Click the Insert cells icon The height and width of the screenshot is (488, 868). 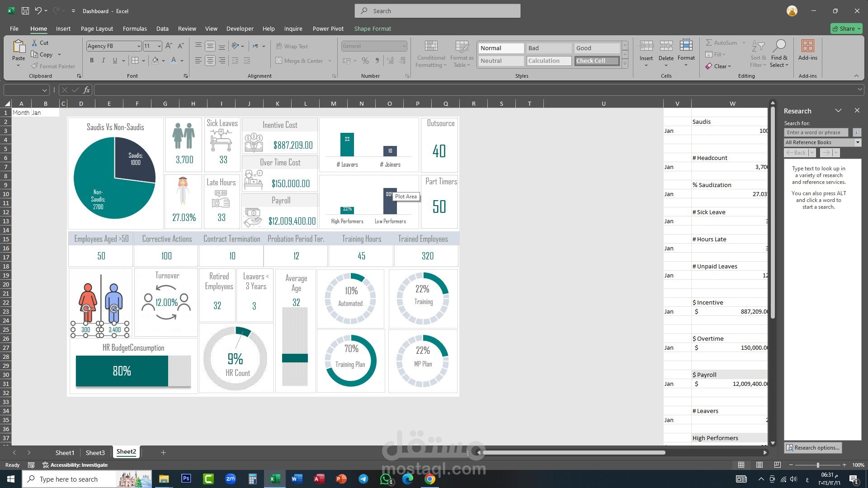click(x=646, y=46)
